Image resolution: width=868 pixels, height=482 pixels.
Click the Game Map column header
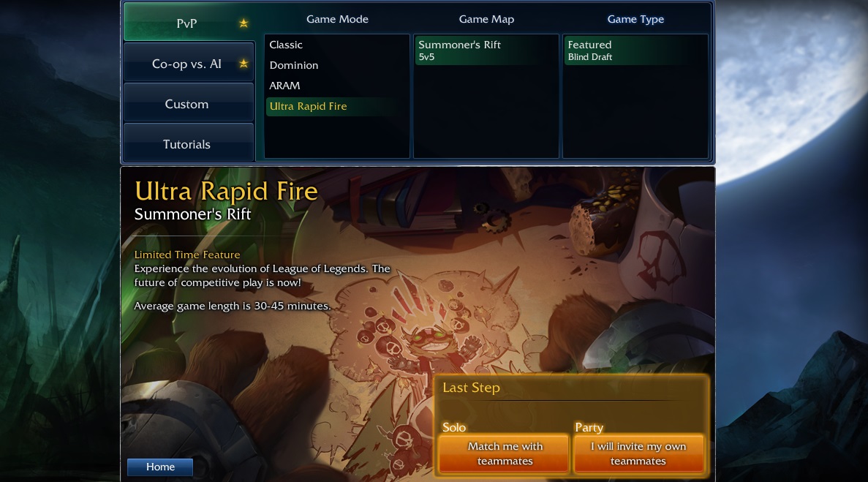[486, 19]
